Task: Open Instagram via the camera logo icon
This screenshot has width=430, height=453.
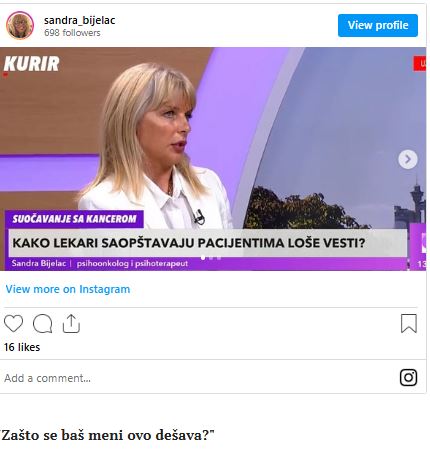Action: [408, 378]
